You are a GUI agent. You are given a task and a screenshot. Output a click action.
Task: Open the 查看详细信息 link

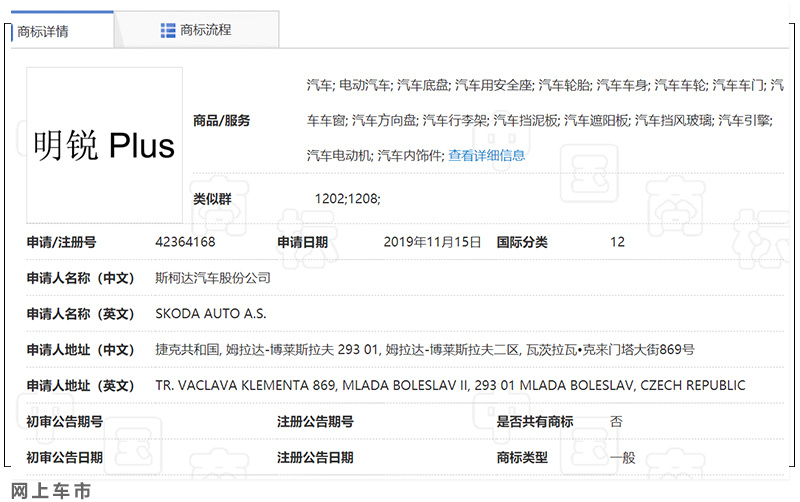pos(486,156)
